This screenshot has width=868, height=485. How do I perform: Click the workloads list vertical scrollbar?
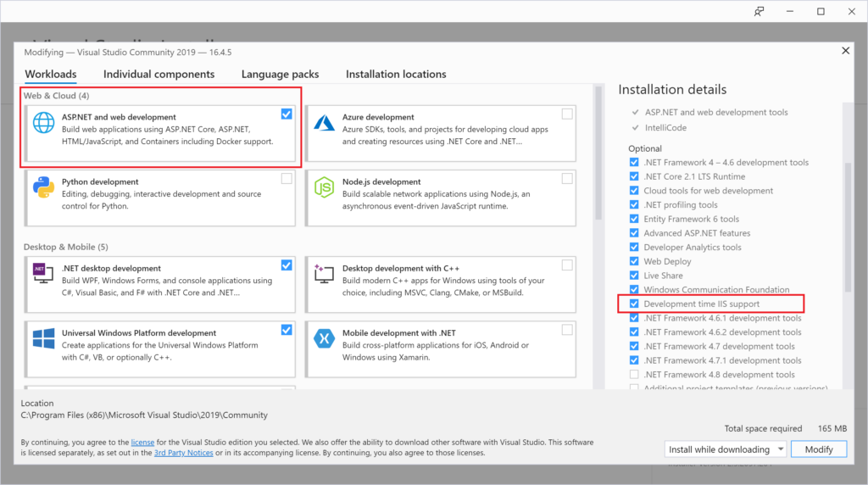[x=598, y=153]
